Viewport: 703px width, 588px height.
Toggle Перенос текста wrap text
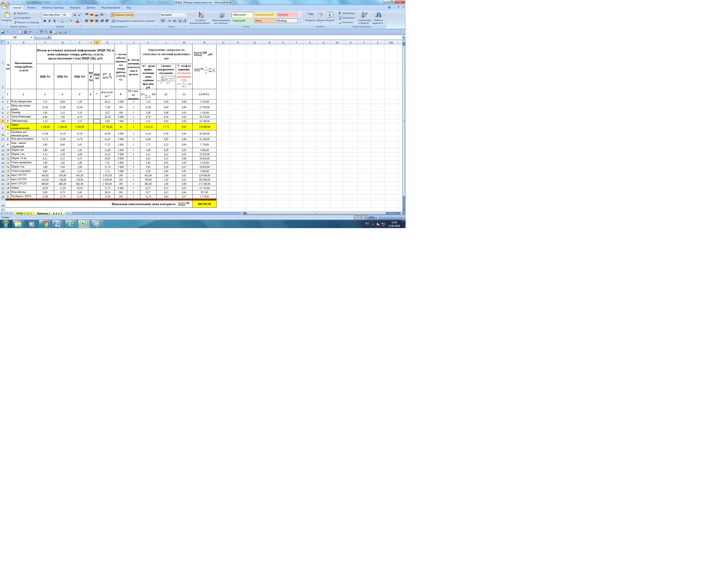[x=122, y=15]
